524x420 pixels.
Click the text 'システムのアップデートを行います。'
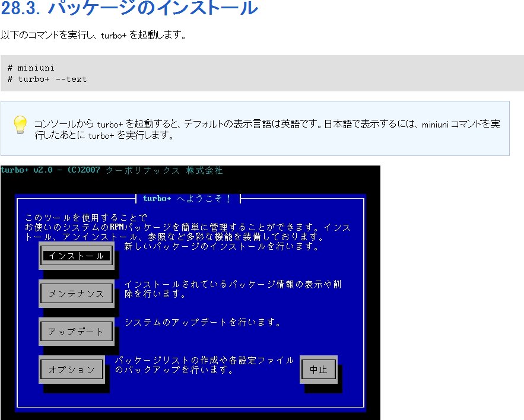point(202,322)
